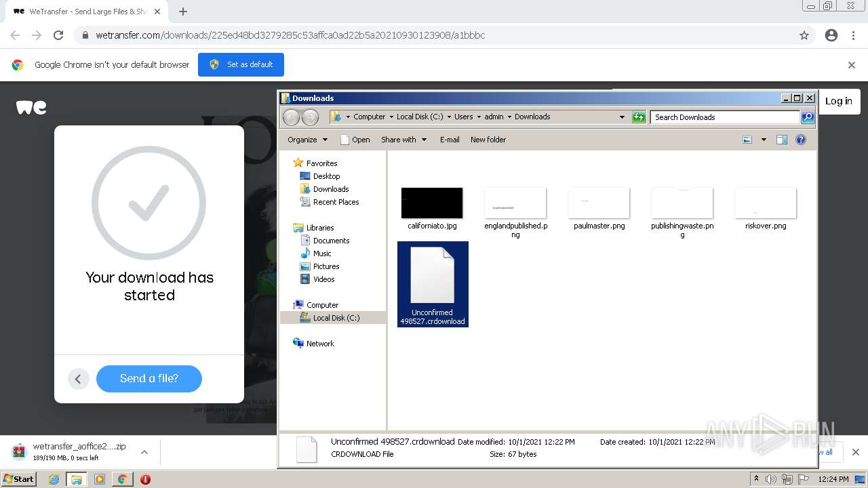
Task: Open Internet Explorer from taskbar
Action: tap(54, 479)
